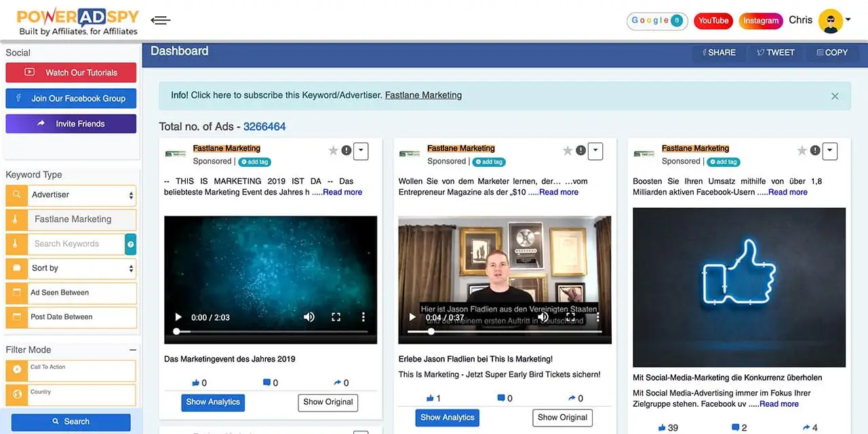Open more options on first ad's video
Image resolution: width=868 pixels, height=434 pixels.
point(363,317)
